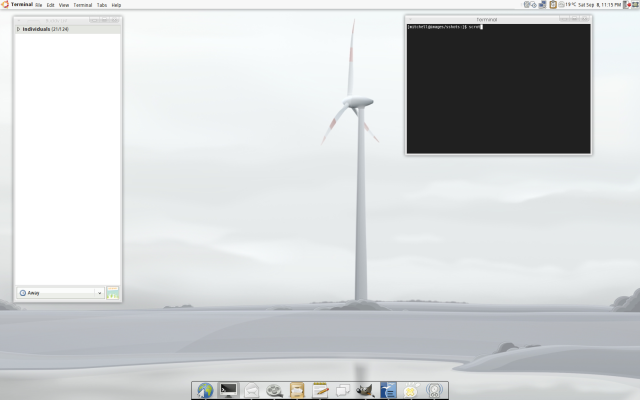Image resolution: width=640 pixels, height=400 pixels.
Task: Open the Away status dropdown
Action: click(x=60, y=293)
